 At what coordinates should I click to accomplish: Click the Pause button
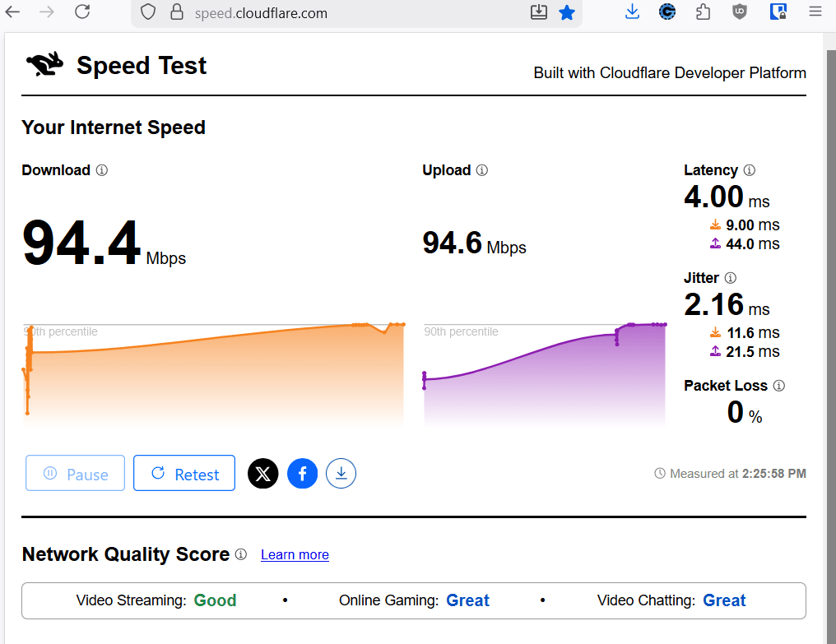pyautogui.click(x=75, y=473)
